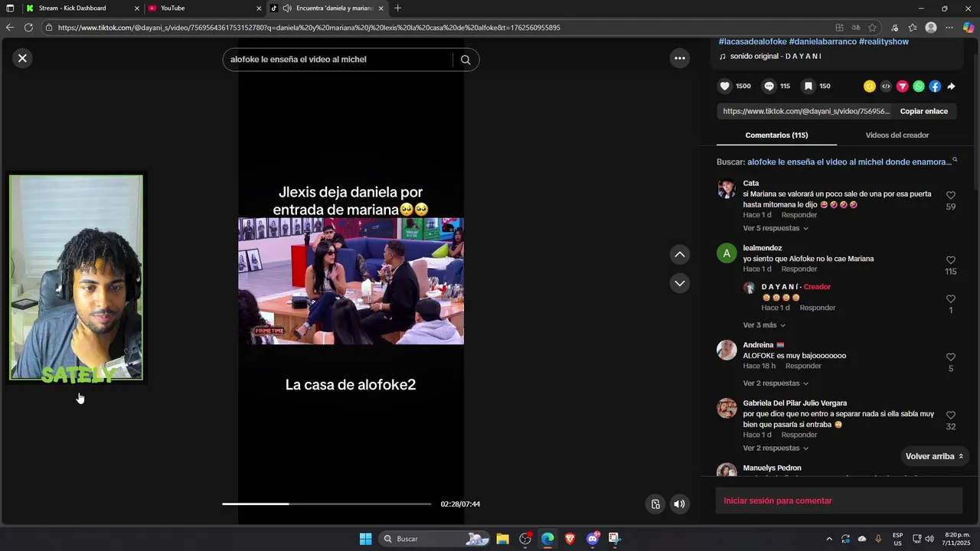Send to friends via pink icon
This screenshot has height=551, width=980.
click(903, 86)
